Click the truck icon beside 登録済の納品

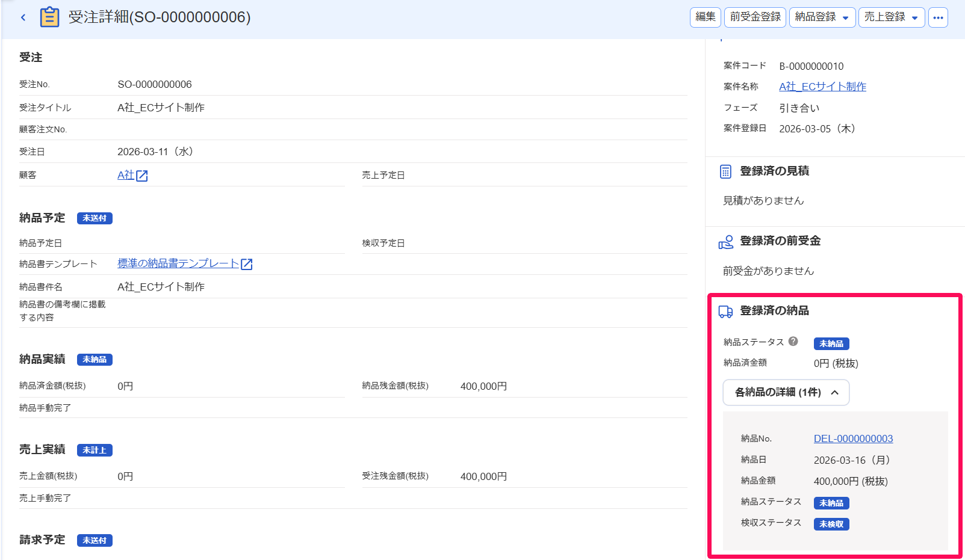click(725, 312)
